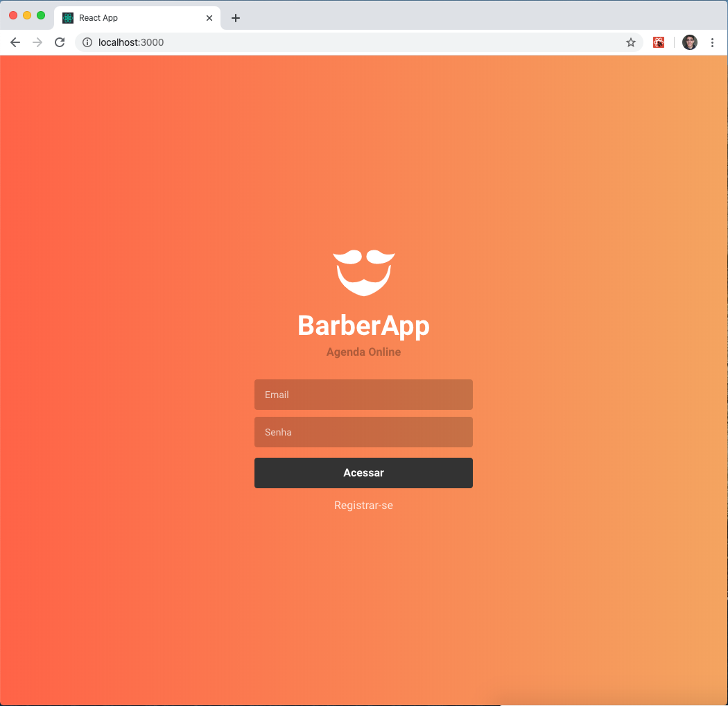
Task: Click the BarberApp title text
Action: coord(363,325)
